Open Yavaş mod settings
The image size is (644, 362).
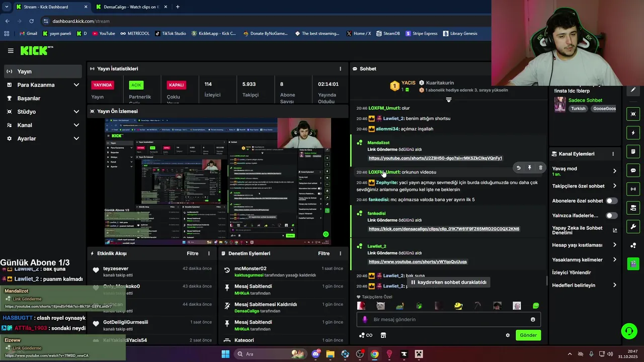[585, 171]
